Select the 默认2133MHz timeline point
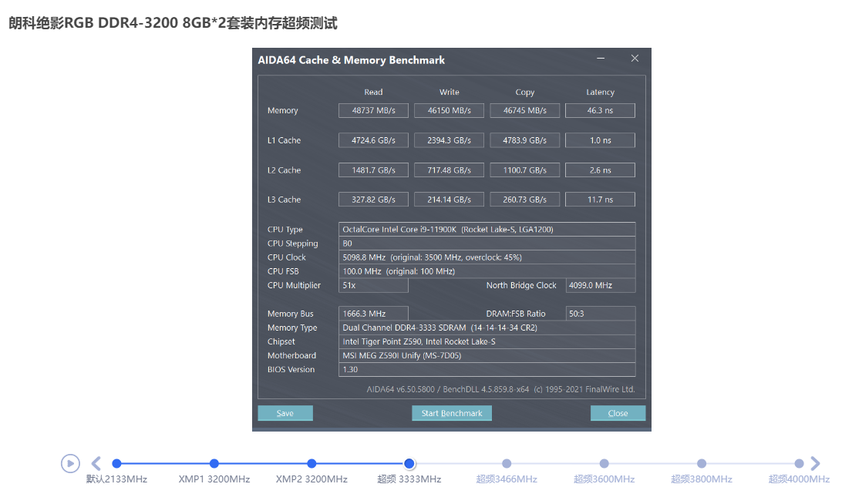 coord(117,463)
